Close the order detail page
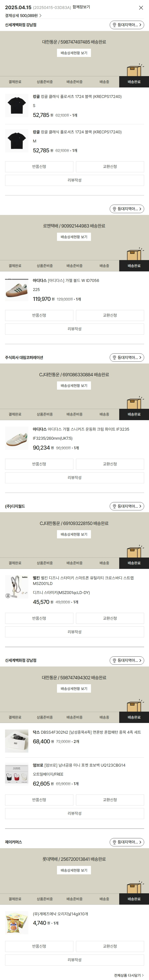Screen dimensions: 149x980 click(141, 8)
